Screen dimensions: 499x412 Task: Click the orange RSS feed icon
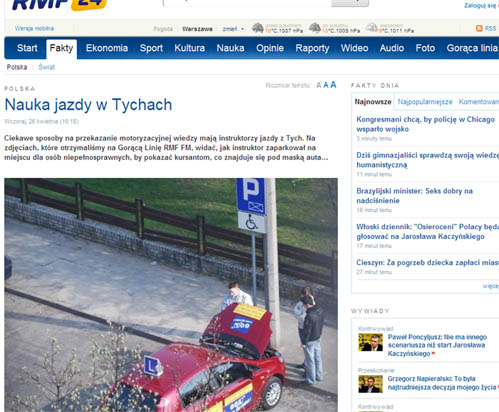coord(479,28)
